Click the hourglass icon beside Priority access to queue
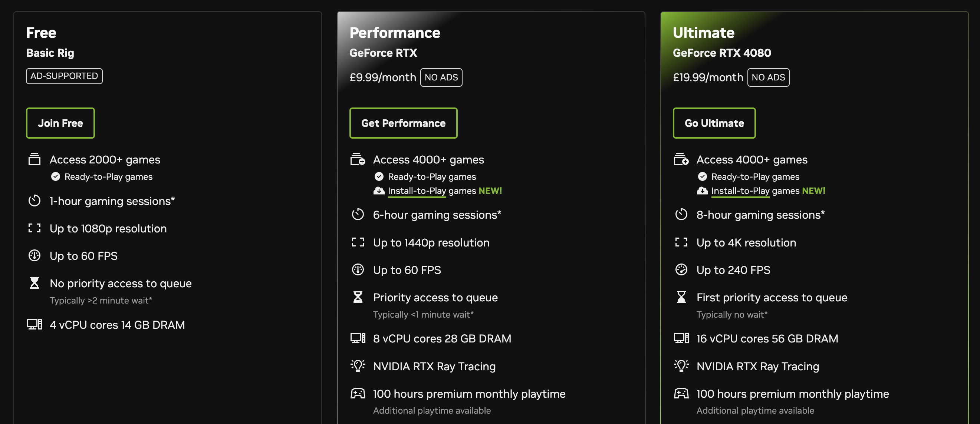The width and height of the screenshot is (980, 424). [x=358, y=297]
